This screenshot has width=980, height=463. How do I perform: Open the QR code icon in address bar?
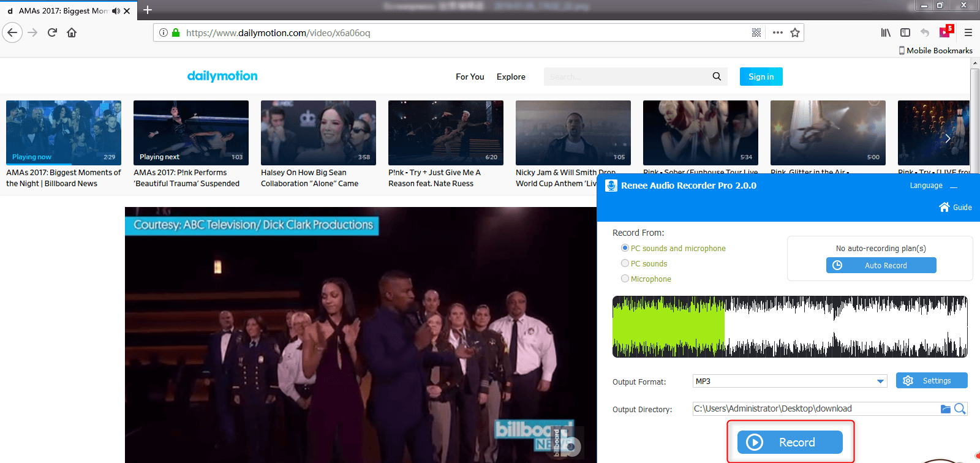click(756, 32)
